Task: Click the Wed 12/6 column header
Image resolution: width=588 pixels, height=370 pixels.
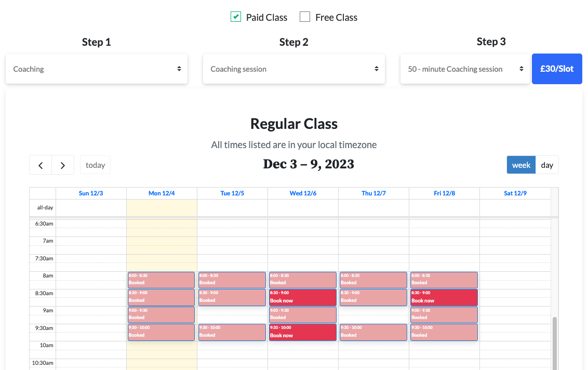Action: pos(303,193)
